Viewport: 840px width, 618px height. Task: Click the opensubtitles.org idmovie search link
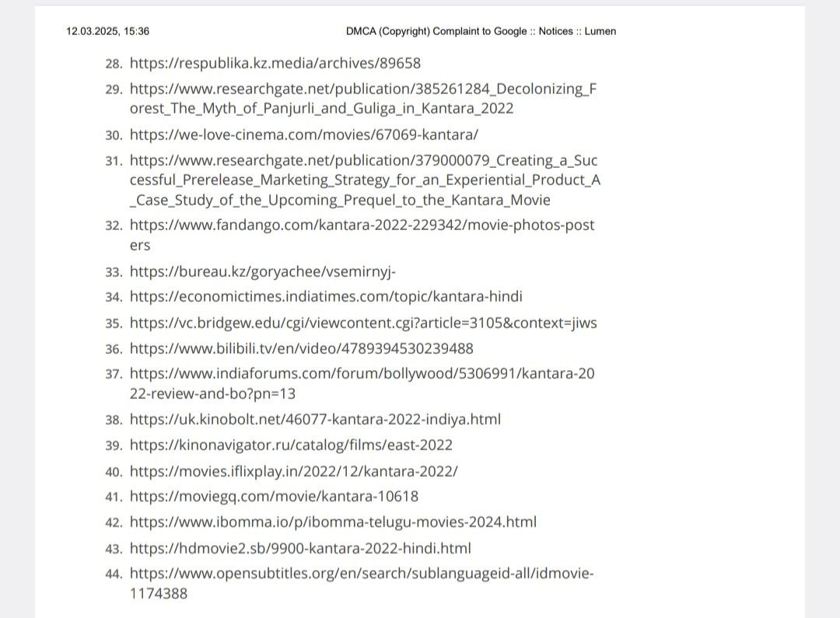pos(362,583)
